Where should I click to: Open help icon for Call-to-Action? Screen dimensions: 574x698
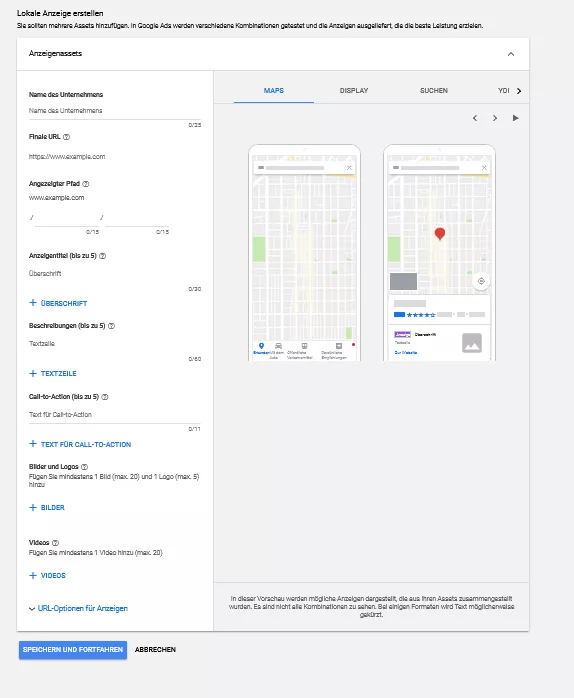(x=105, y=397)
